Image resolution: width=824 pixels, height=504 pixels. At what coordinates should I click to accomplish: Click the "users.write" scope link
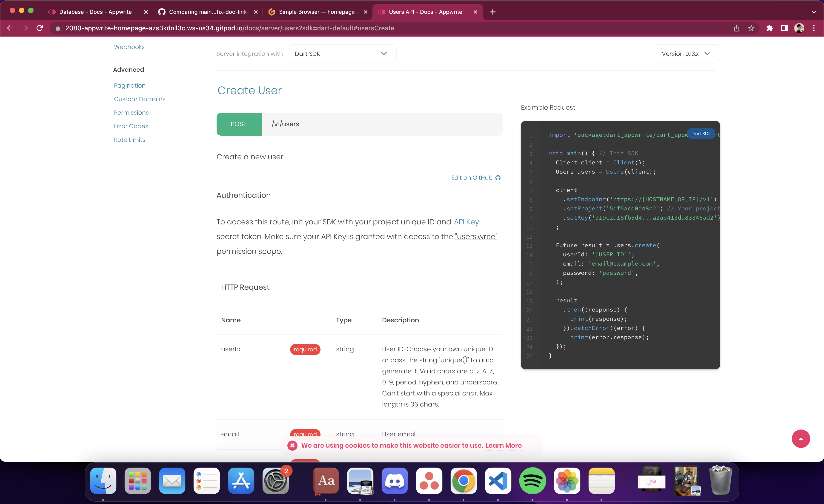tap(476, 236)
